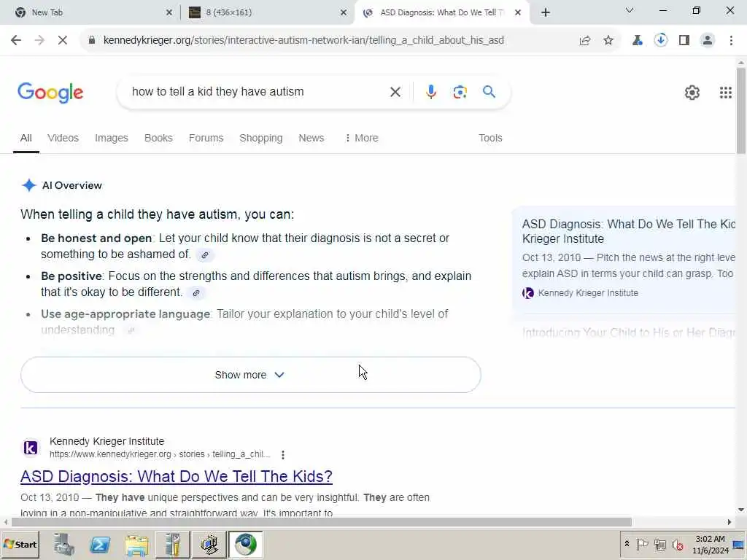Expand the AI Overview with Show more
Screen dimensions: 747x560
251,375
